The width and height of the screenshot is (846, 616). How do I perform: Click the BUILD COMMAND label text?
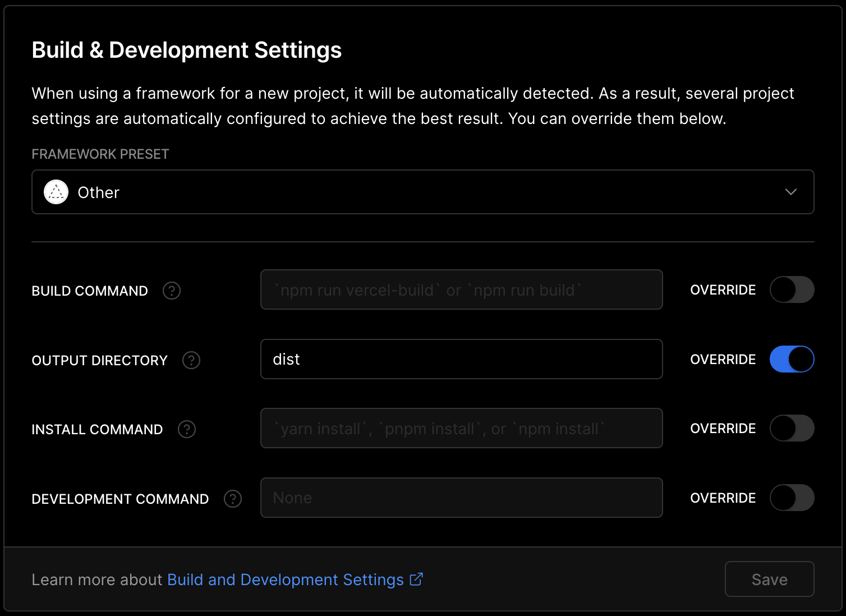tap(90, 291)
